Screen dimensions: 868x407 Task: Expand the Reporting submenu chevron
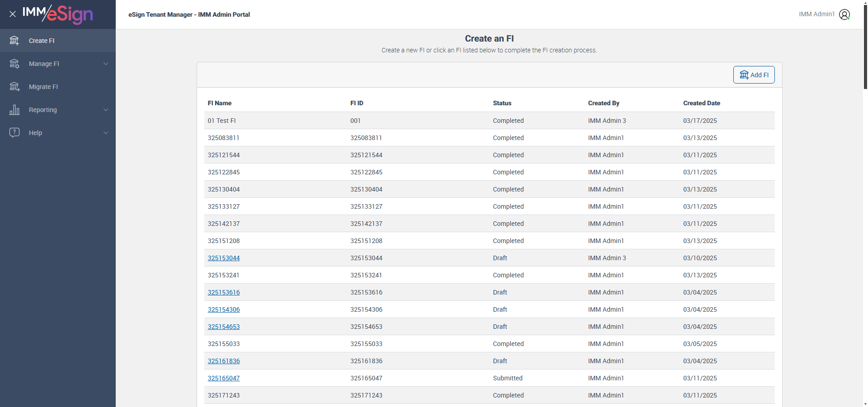(106, 110)
